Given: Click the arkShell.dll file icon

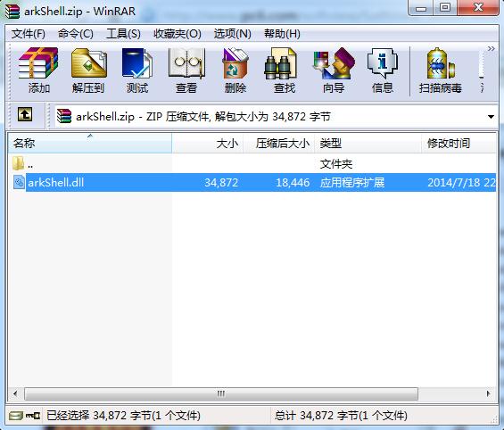Looking at the screenshot, I should coord(19,182).
